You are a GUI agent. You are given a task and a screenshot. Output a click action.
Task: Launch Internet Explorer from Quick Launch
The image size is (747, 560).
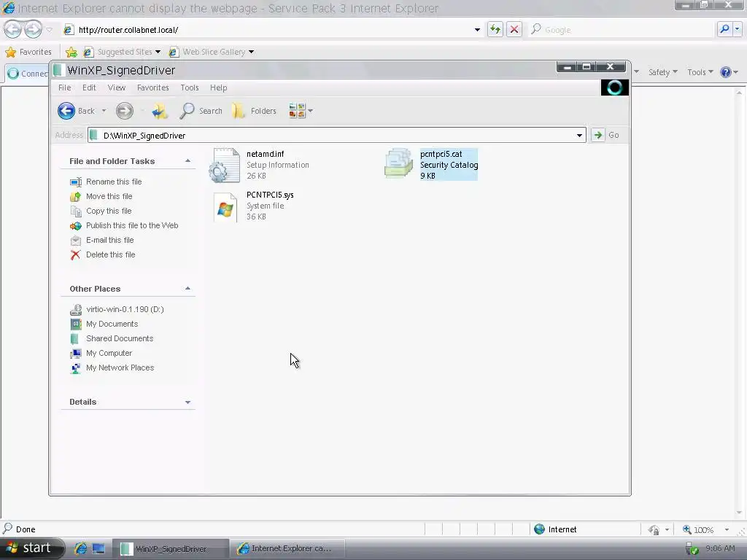click(80, 548)
